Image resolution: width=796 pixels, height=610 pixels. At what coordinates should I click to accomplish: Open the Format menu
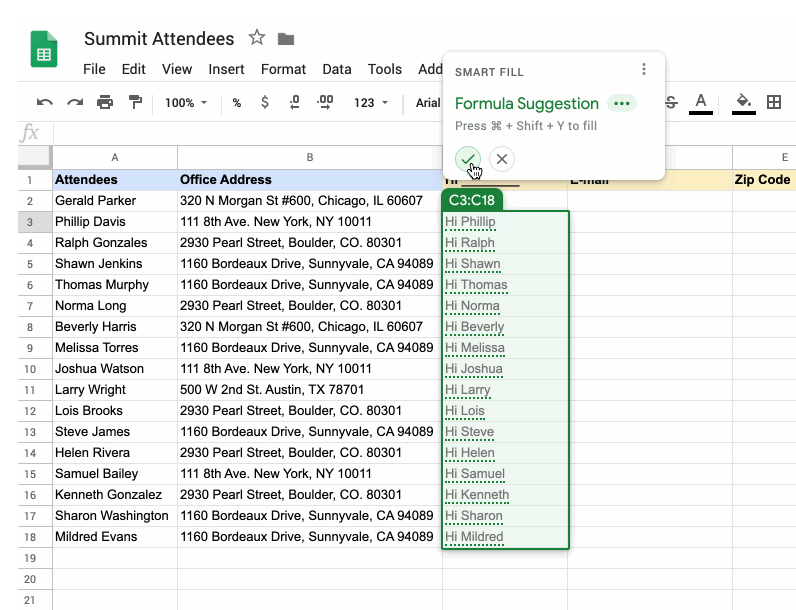coord(283,69)
